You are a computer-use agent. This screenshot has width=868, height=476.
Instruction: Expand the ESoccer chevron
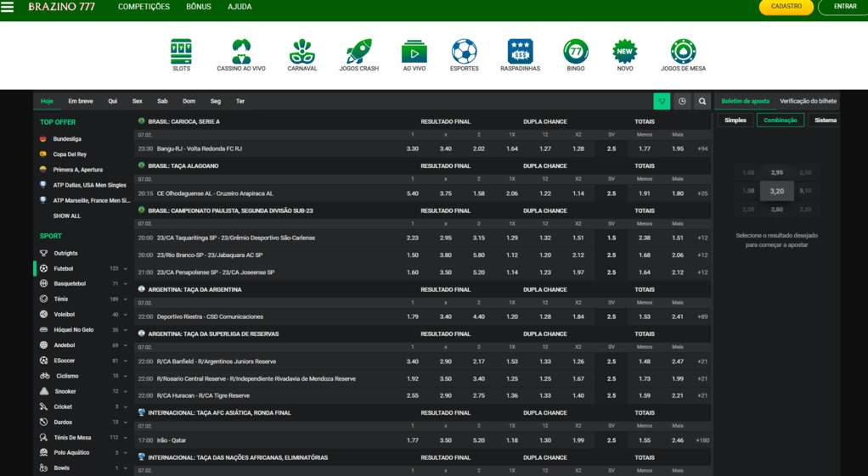pyautogui.click(x=126, y=361)
